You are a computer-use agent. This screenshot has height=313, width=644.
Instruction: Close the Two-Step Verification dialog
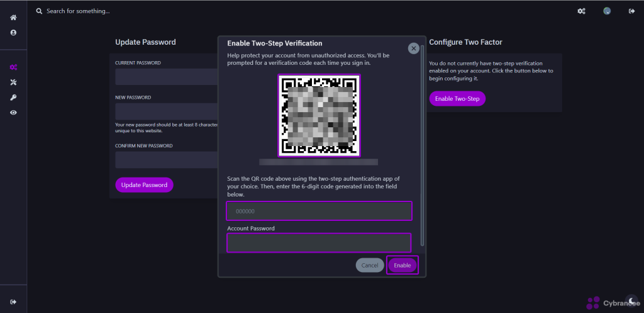[414, 48]
